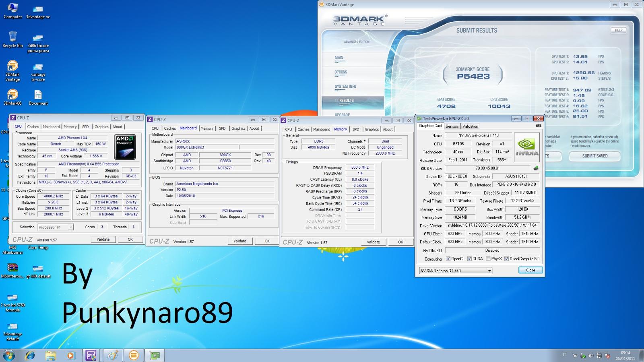Open the 3dvantage oc desktop file
The image size is (644, 362).
click(x=38, y=12)
